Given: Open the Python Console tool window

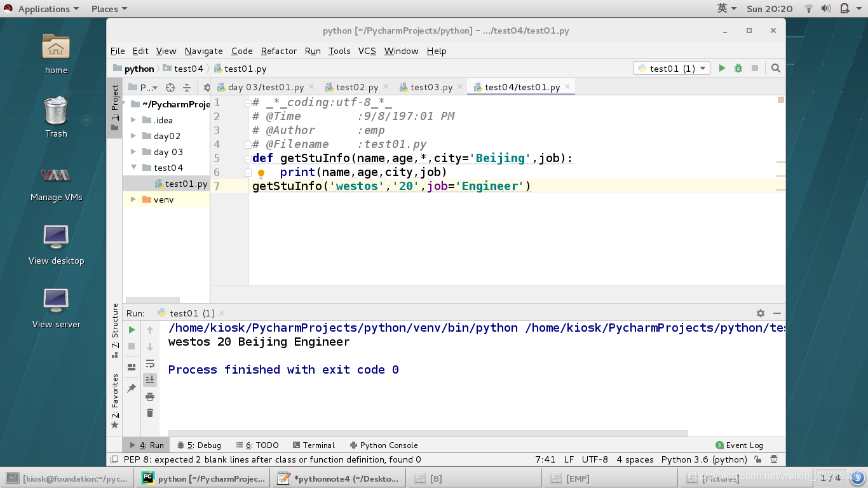Looking at the screenshot, I should click(383, 445).
